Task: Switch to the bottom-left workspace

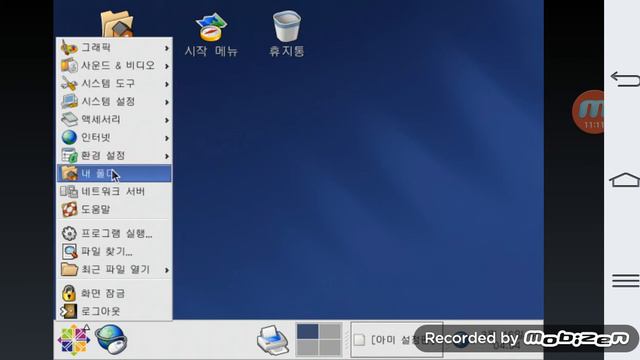Action: click(307, 348)
